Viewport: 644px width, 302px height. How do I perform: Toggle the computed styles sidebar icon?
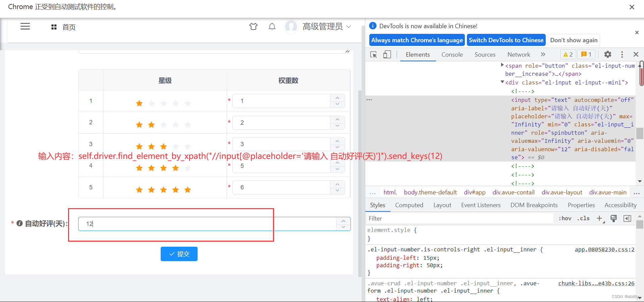[x=627, y=219]
